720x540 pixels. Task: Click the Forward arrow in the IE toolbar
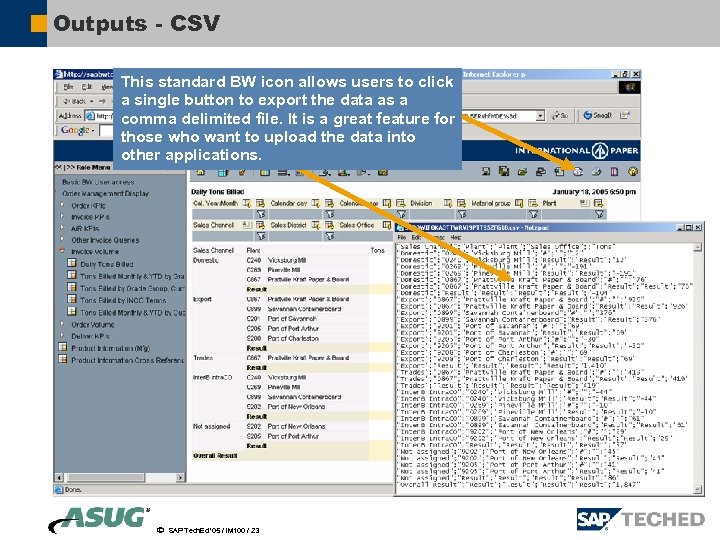pyautogui.click(x=102, y=101)
